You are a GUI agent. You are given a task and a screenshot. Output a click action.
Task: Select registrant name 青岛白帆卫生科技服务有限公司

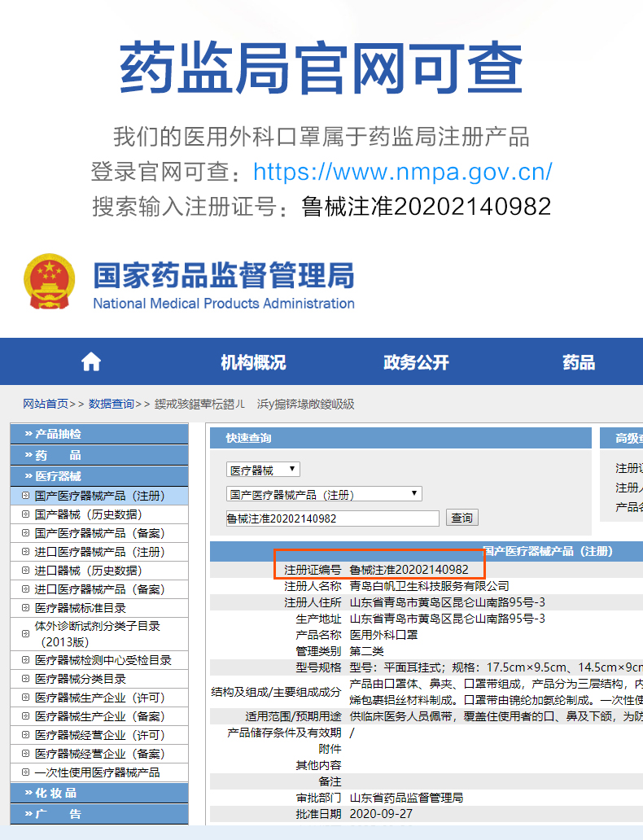(429, 586)
